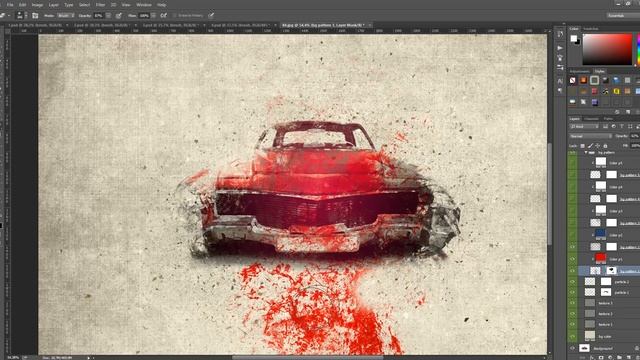Hide the red color fill layer

pos(573,259)
